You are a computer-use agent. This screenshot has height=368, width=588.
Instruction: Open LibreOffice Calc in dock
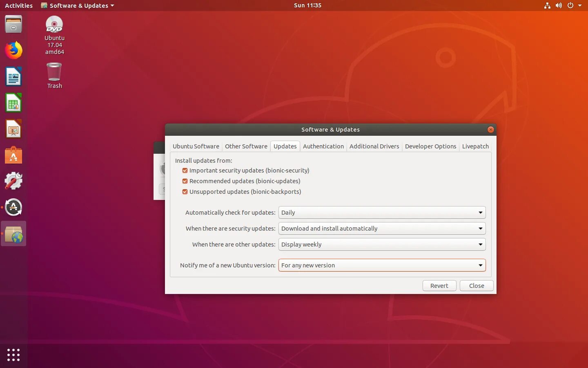point(13,103)
